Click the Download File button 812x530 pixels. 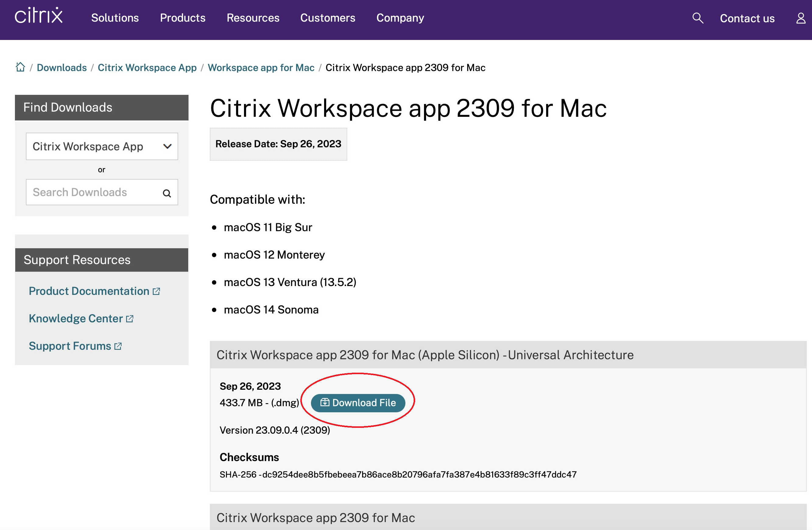click(358, 403)
